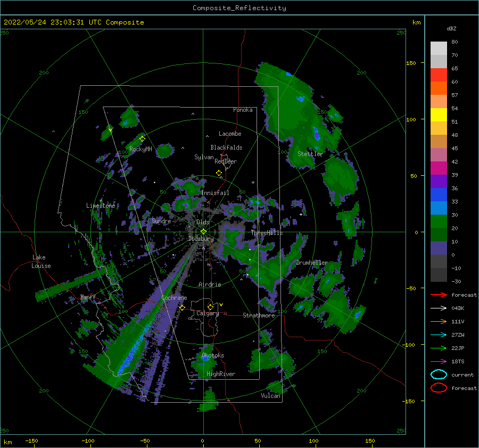Screen dimensions: 479x448
Task: Click the Lacombe label
Action: (x=230, y=134)
